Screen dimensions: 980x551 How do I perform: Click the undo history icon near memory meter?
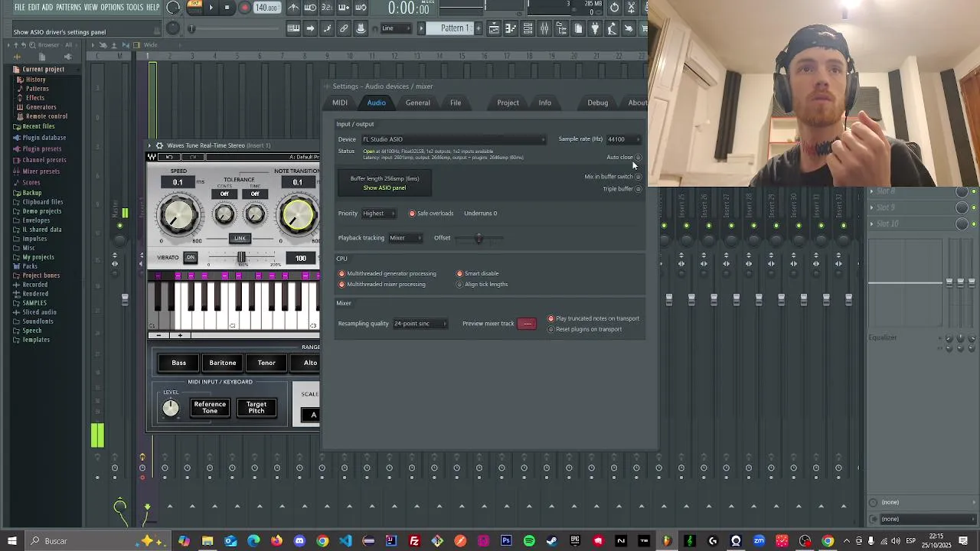pyautogui.click(x=615, y=8)
